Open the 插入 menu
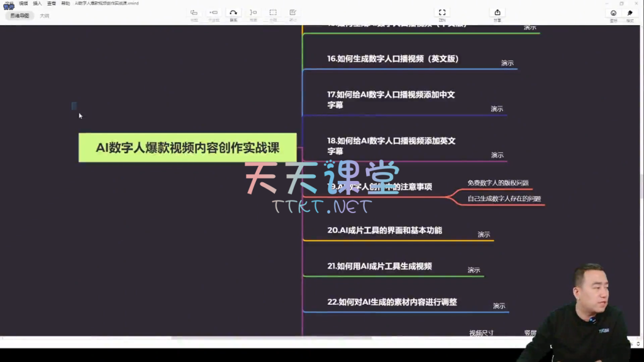The height and width of the screenshot is (362, 644). tap(37, 3)
